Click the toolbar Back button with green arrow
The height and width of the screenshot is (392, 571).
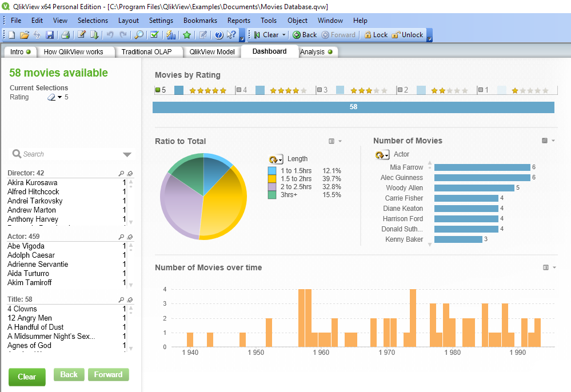(x=305, y=35)
